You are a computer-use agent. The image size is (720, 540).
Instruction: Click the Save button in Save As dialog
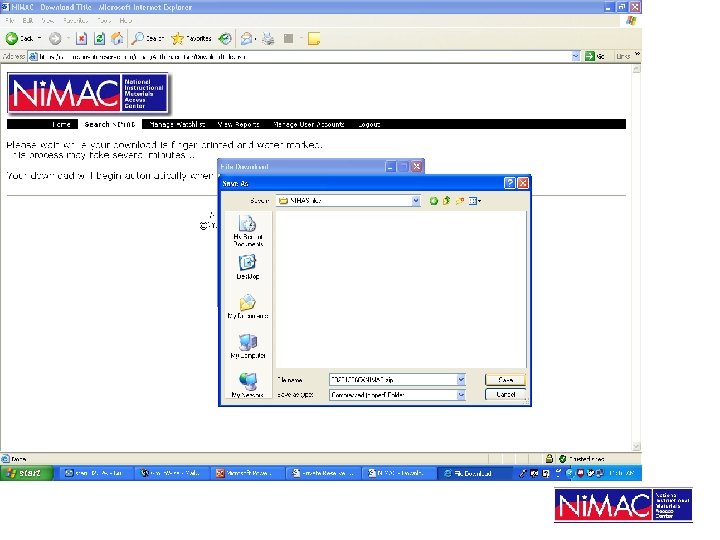click(x=505, y=380)
